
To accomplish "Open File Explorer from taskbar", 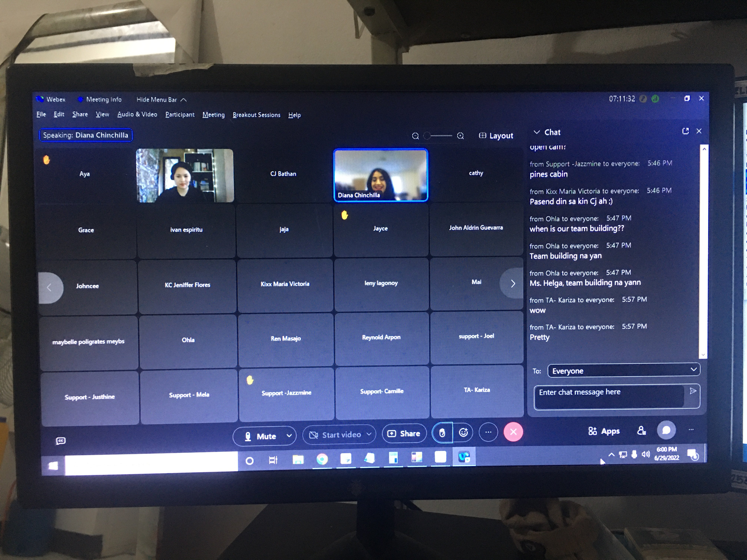I will tap(298, 459).
